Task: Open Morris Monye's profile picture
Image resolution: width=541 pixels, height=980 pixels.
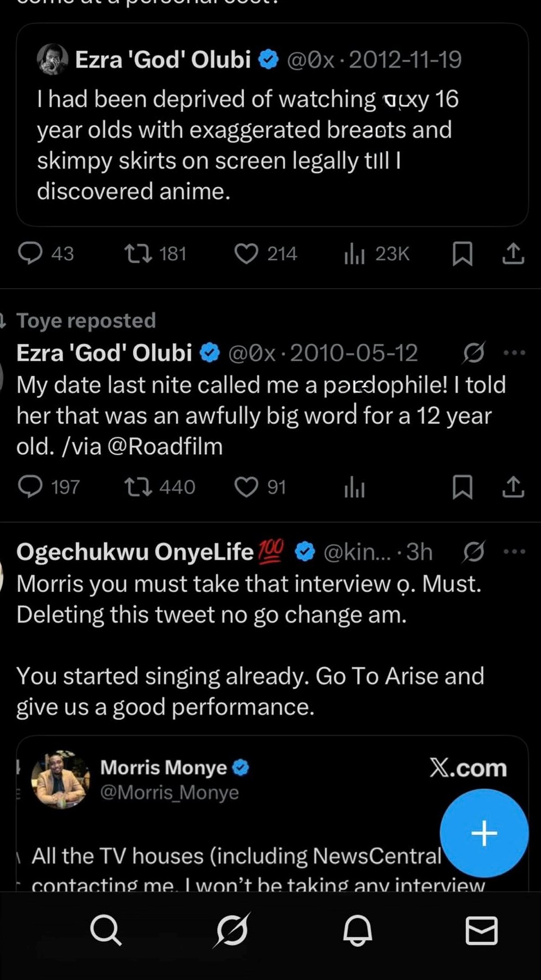Action: point(59,779)
